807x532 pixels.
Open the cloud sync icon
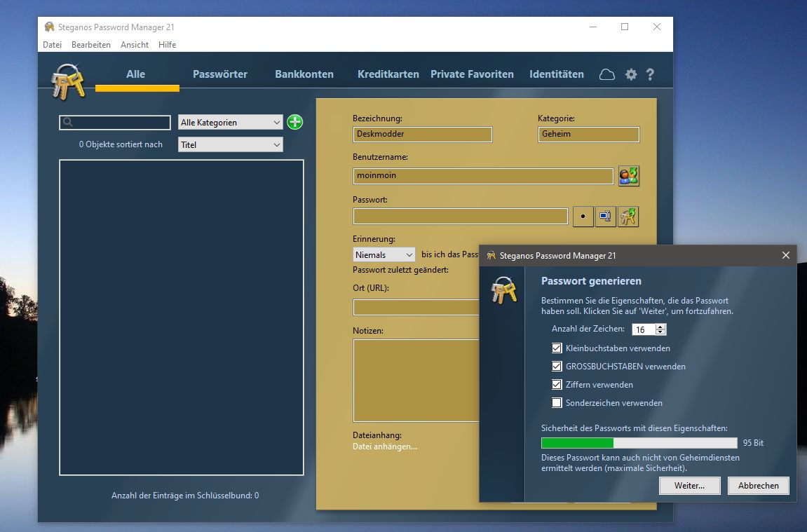coord(606,74)
